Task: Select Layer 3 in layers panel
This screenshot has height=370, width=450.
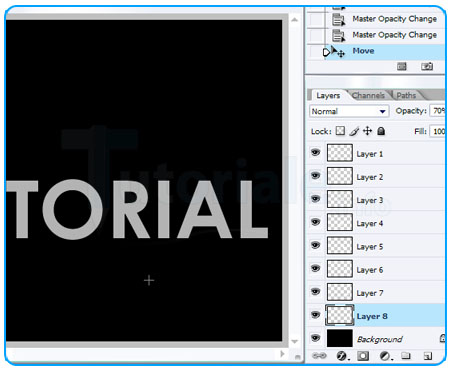Action: tap(376, 199)
